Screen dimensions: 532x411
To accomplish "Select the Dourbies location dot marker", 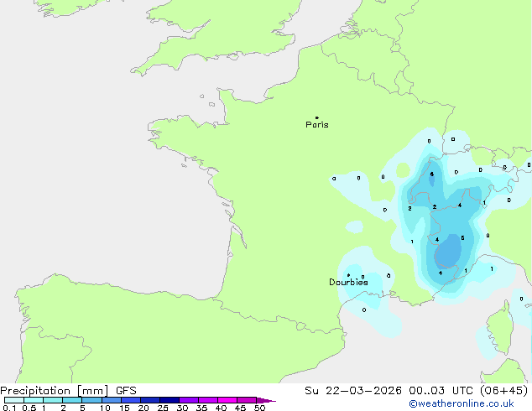I will (349, 275).
